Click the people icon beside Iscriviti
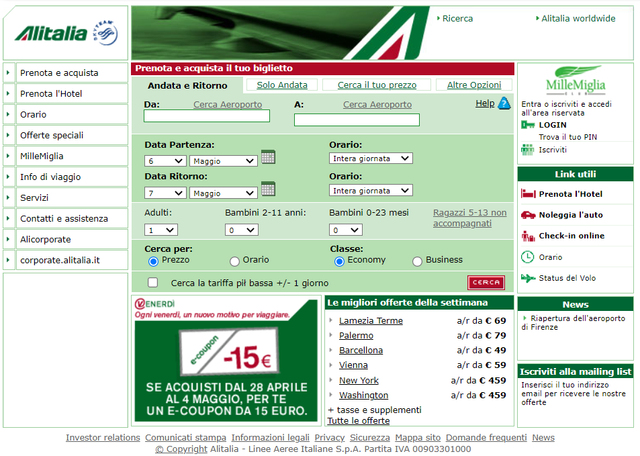 [x=527, y=150]
